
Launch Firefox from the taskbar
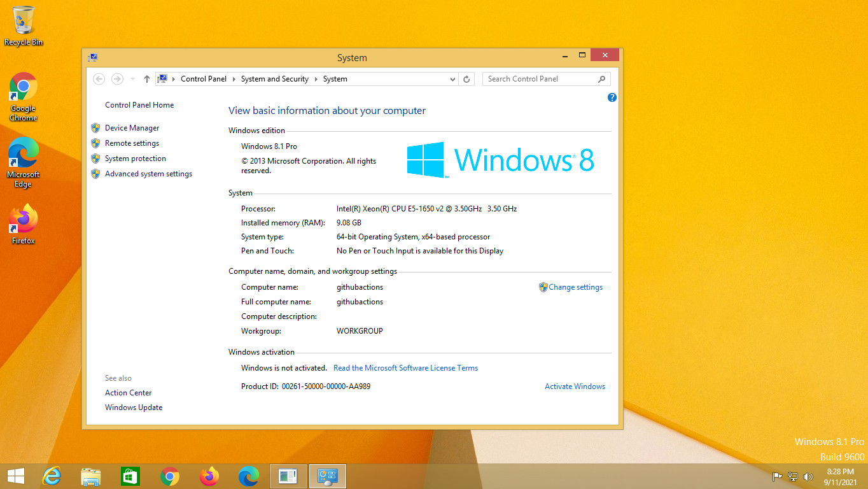[209, 476]
